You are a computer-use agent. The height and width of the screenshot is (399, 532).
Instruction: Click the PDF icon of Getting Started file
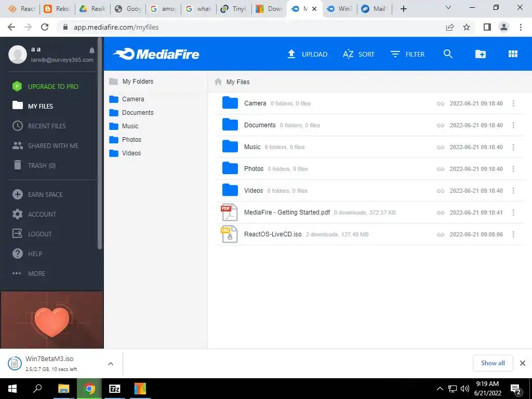click(229, 212)
